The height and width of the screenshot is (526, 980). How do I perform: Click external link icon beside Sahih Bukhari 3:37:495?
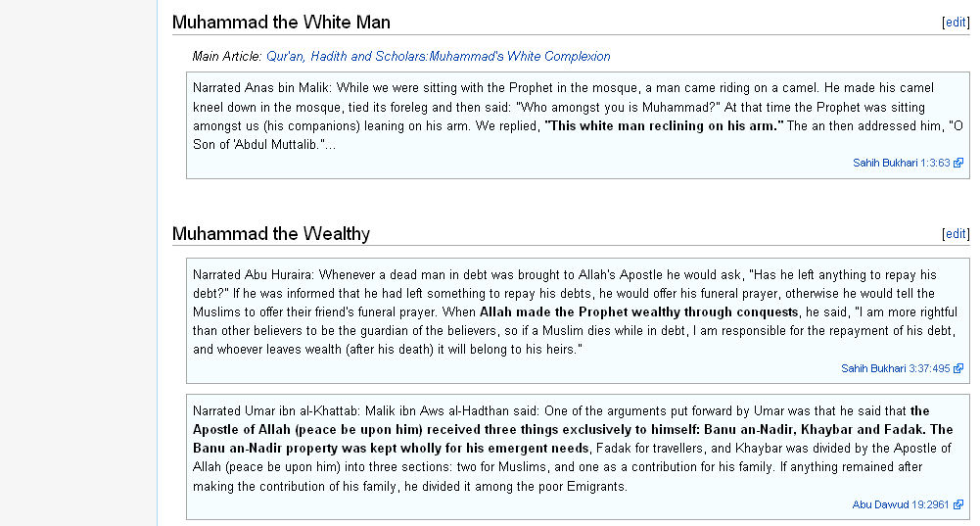tap(958, 368)
